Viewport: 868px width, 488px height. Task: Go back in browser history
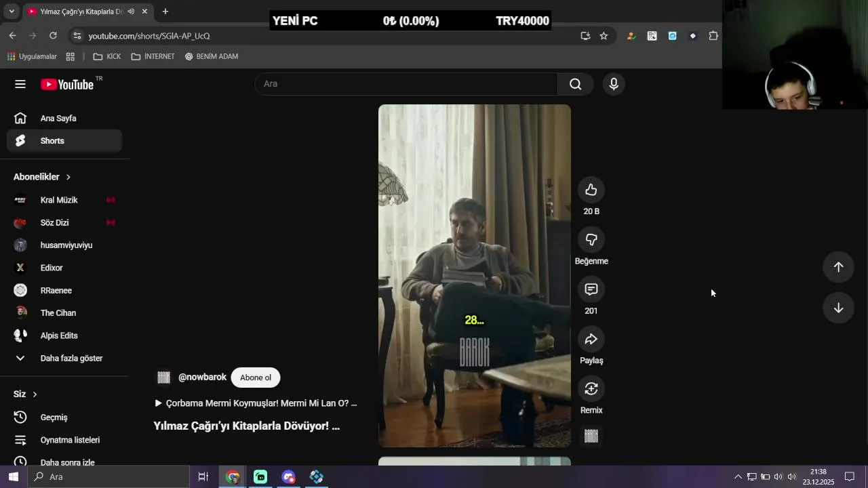(12, 36)
